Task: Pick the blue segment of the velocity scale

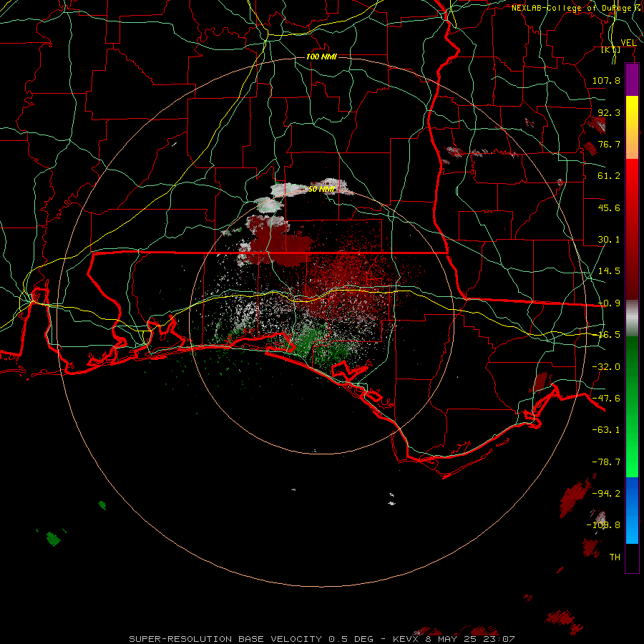Action: click(632, 510)
